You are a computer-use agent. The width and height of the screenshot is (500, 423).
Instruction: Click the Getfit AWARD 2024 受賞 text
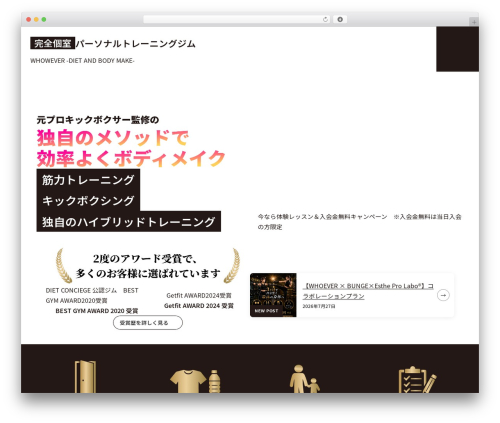pos(199,306)
